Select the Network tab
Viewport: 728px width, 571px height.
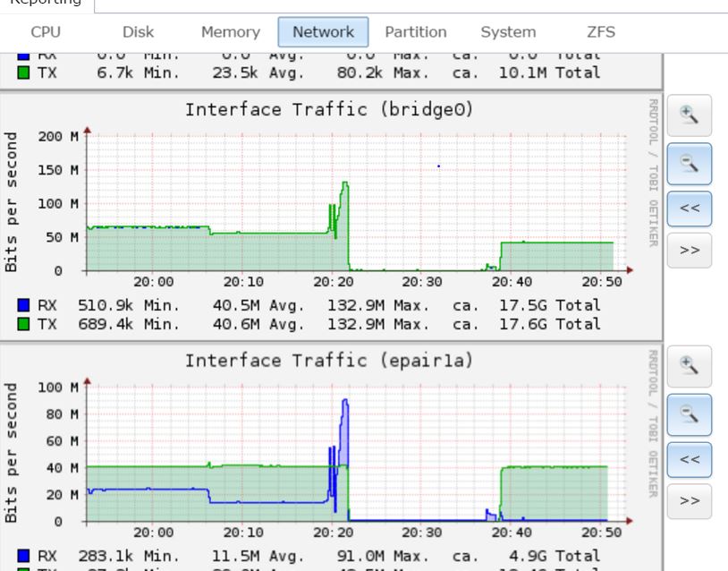[x=323, y=32]
